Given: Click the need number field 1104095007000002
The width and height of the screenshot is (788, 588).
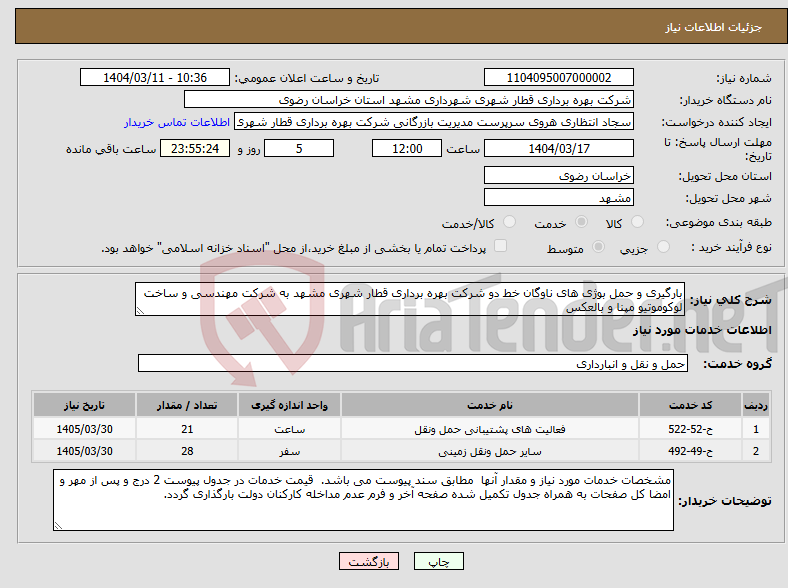Looking at the screenshot, I should [558, 77].
